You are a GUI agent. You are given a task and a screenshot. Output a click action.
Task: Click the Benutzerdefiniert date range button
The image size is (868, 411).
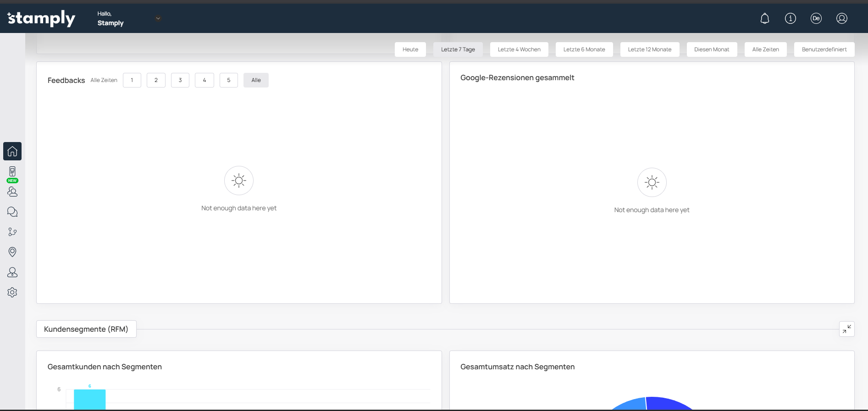(x=824, y=49)
